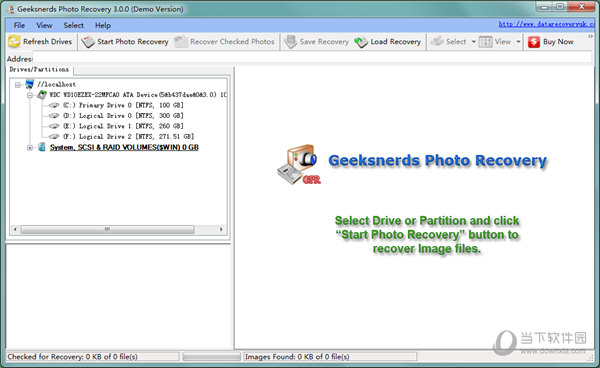Image resolution: width=600 pixels, height=368 pixels.
Task: Click the Load Recovery icon
Action: coord(361,42)
